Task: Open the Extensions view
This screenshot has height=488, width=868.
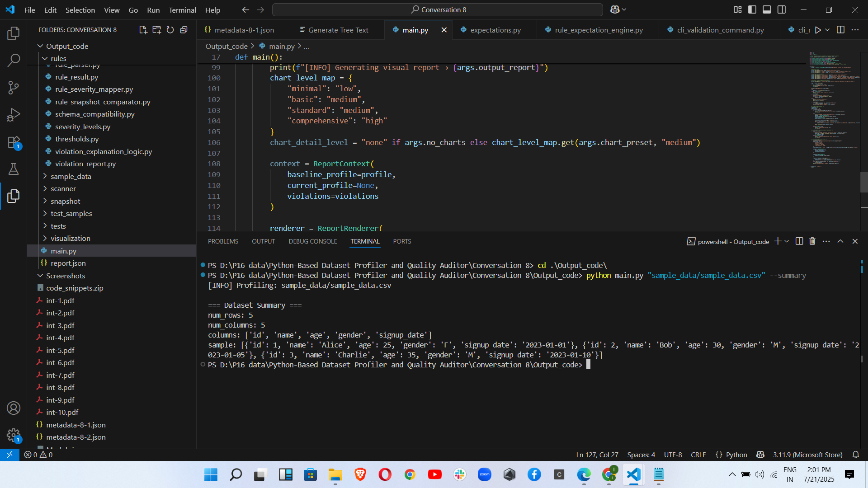Action: [14, 142]
